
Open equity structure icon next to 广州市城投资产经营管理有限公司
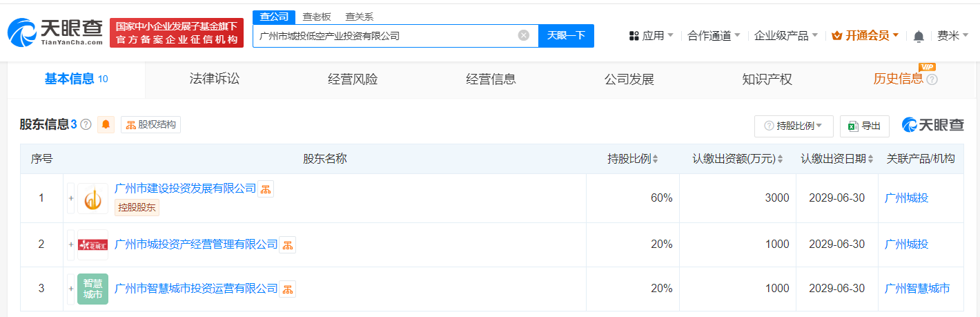tap(287, 244)
